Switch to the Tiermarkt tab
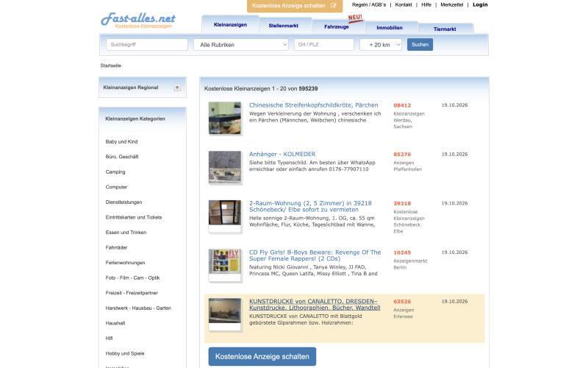 click(x=445, y=29)
